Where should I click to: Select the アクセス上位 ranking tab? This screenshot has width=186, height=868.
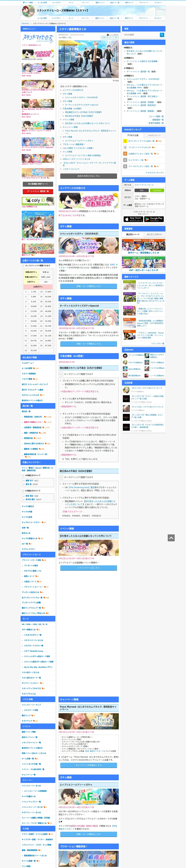coord(133,135)
